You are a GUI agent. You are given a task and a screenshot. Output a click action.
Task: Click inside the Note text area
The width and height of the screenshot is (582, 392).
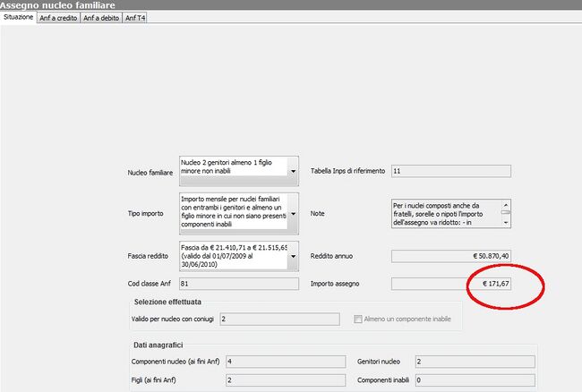[x=445, y=214]
